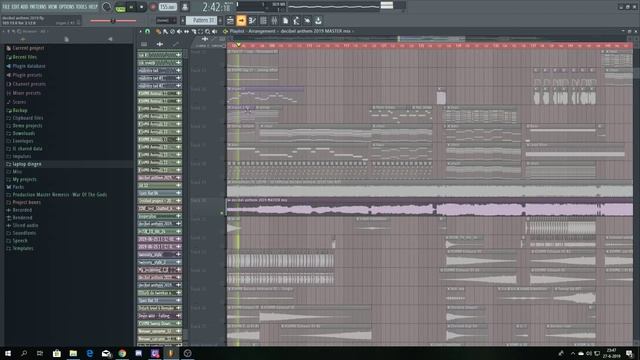Open the Speech browser folder
Screen dimensions: 640x360
pyautogui.click(x=17, y=241)
